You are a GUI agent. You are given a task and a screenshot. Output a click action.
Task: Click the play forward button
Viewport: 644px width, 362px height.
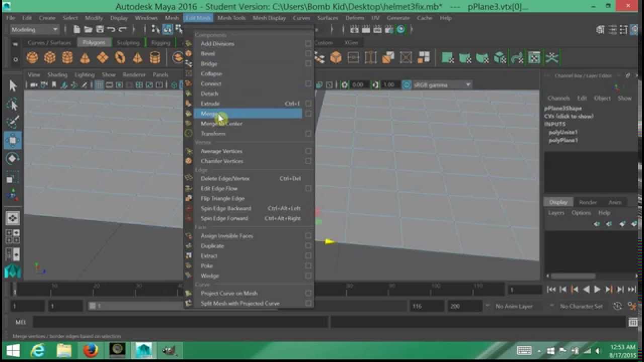click(x=597, y=289)
